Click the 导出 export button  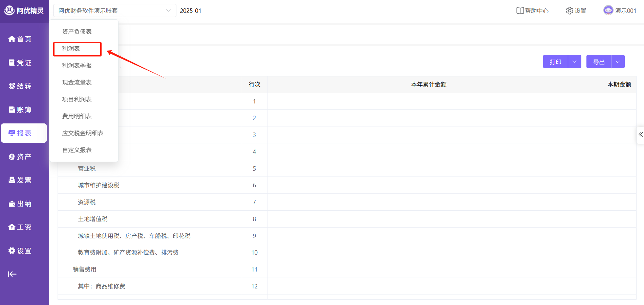(x=599, y=62)
